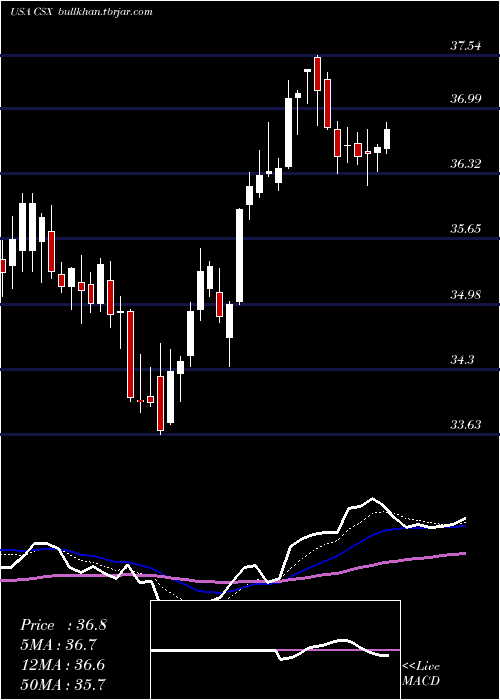Screen dimensions: 500x700
Task: Click the 35.65 price level label
Action: tap(466, 229)
